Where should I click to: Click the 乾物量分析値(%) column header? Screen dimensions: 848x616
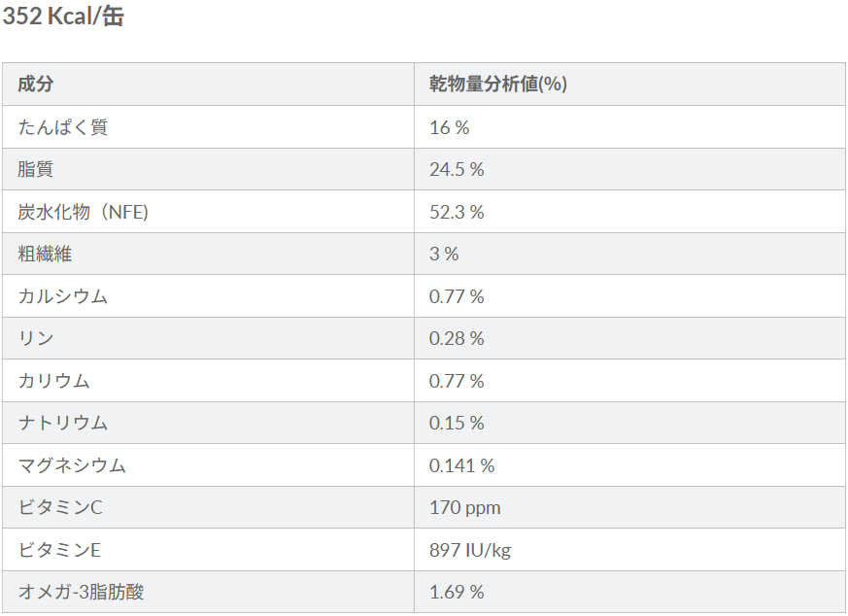click(497, 85)
